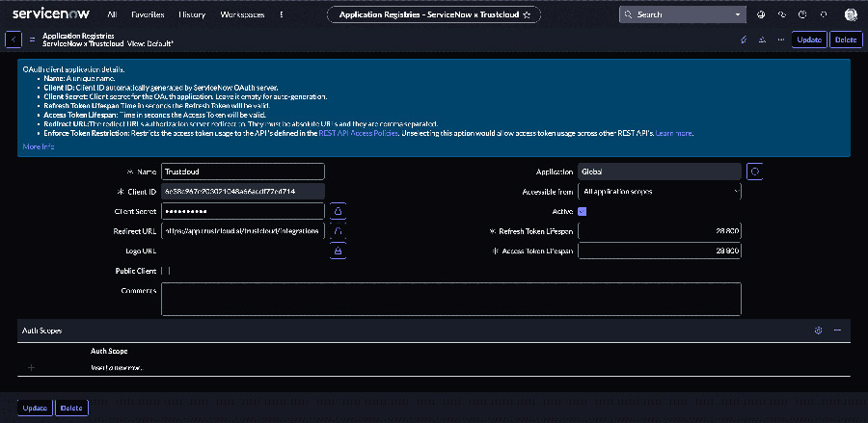Toggle the Public Client checkbox

click(x=166, y=271)
